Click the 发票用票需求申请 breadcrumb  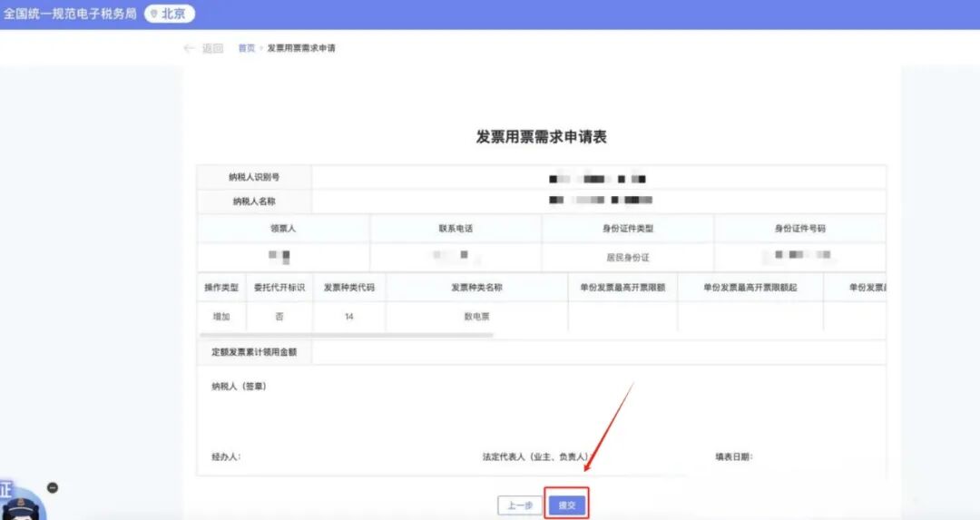[301, 48]
